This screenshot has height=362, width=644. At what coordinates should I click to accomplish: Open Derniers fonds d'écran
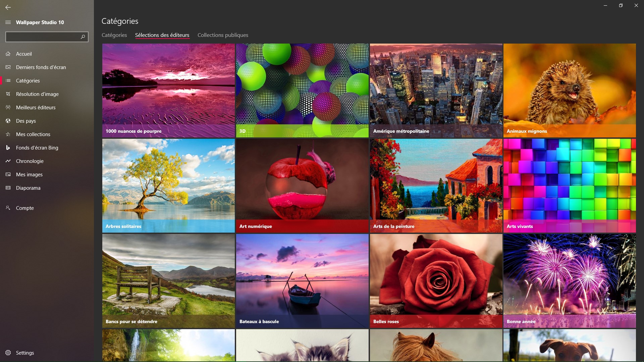[x=41, y=67]
